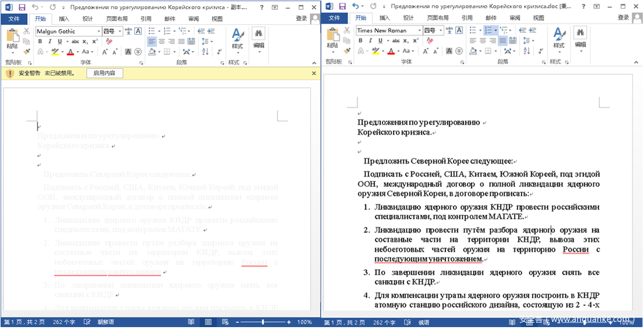Click the zoom slider in left status bar
This screenshot has width=644, height=330.
(x=263, y=322)
